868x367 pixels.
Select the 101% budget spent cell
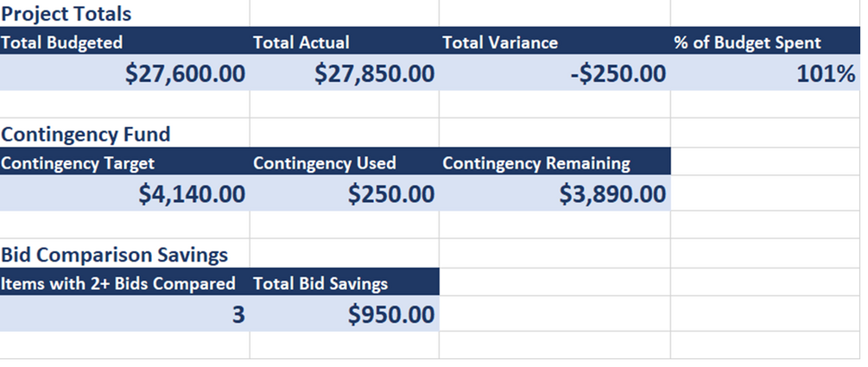(x=765, y=73)
